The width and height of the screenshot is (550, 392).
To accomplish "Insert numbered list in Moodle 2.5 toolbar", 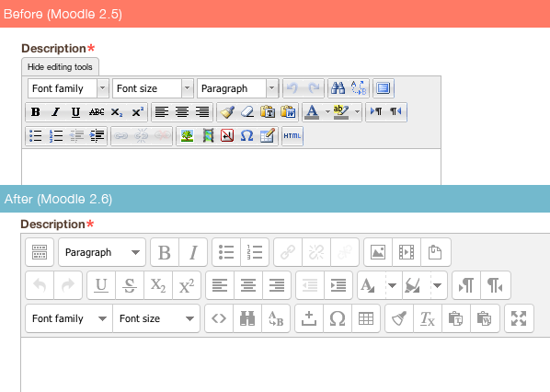I will coord(56,136).
